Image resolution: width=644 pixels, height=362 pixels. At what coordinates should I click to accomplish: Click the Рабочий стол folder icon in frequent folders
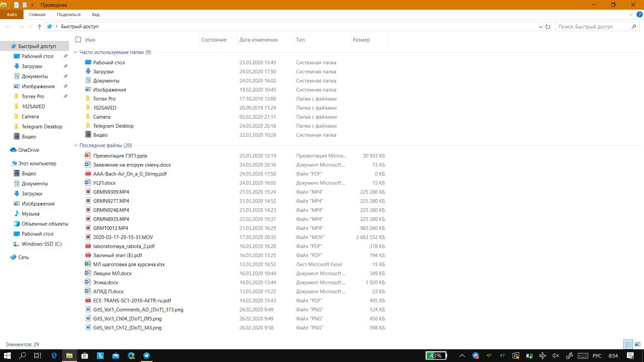click(x=88, y=62)
